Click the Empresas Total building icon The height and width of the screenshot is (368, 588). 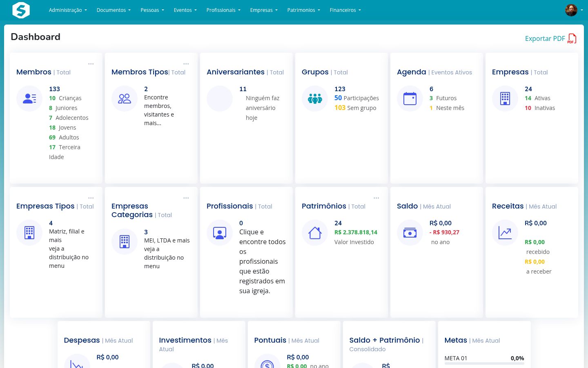coord(505,99)
